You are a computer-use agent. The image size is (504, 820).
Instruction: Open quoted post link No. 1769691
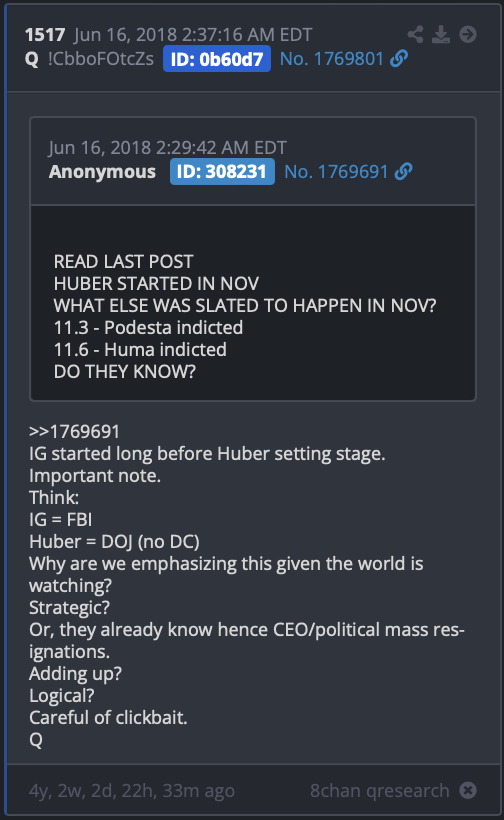tap(336, 172)
